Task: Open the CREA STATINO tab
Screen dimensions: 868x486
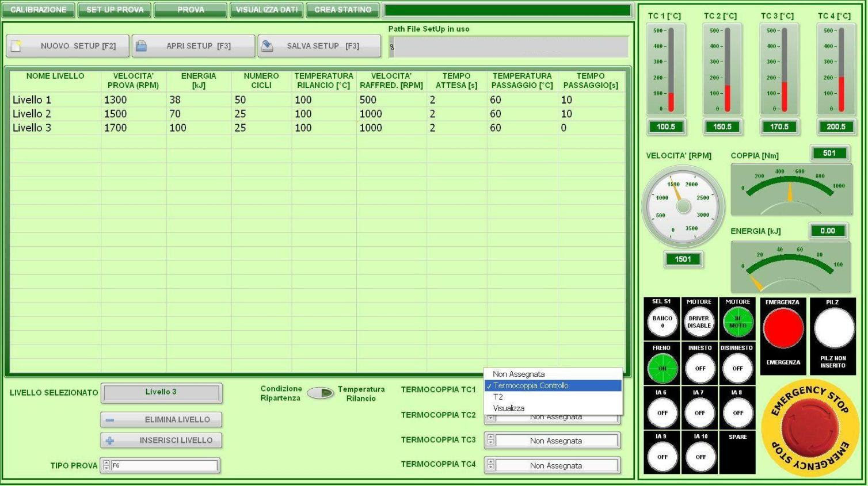Action: coord(342,10)
